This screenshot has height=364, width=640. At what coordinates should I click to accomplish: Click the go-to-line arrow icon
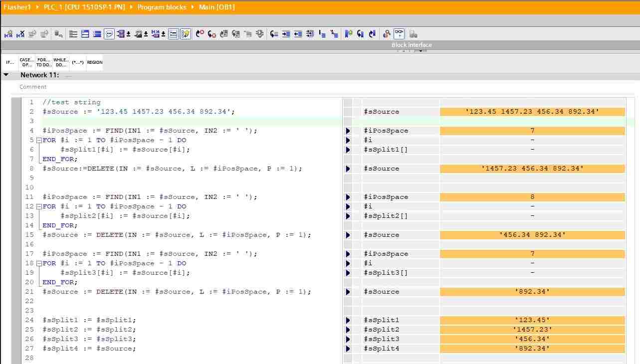tap(274, 34)
